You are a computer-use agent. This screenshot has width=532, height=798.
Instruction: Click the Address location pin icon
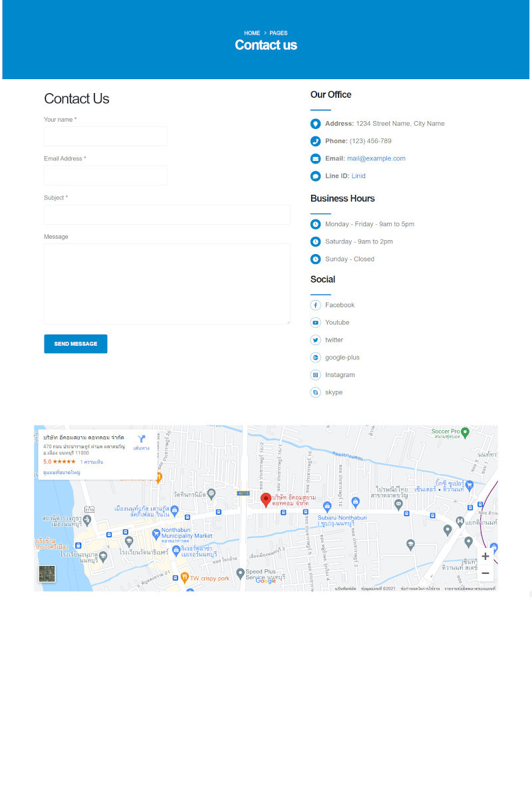point(315,124)
